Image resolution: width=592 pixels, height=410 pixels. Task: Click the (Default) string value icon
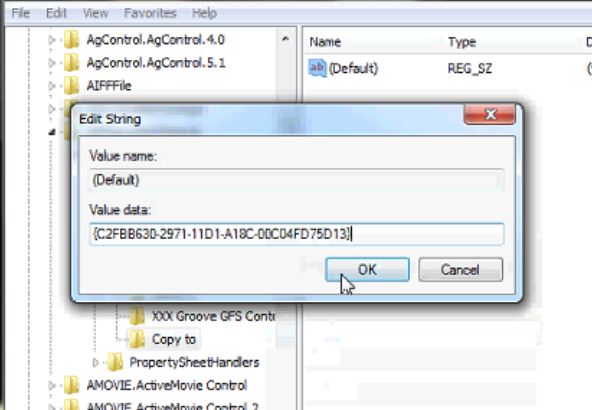click(317, 68)
